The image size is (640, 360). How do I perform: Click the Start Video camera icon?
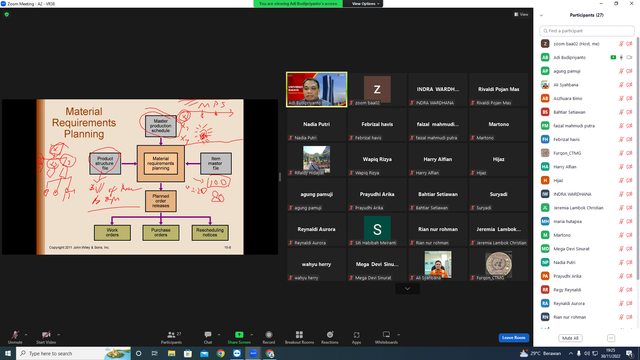pyautogui.click(x=46, y=335)
